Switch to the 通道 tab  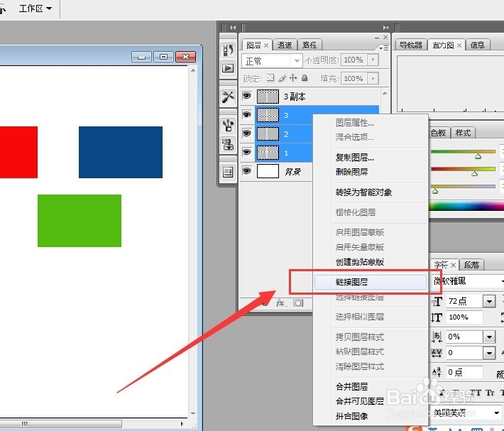(285, 45)
